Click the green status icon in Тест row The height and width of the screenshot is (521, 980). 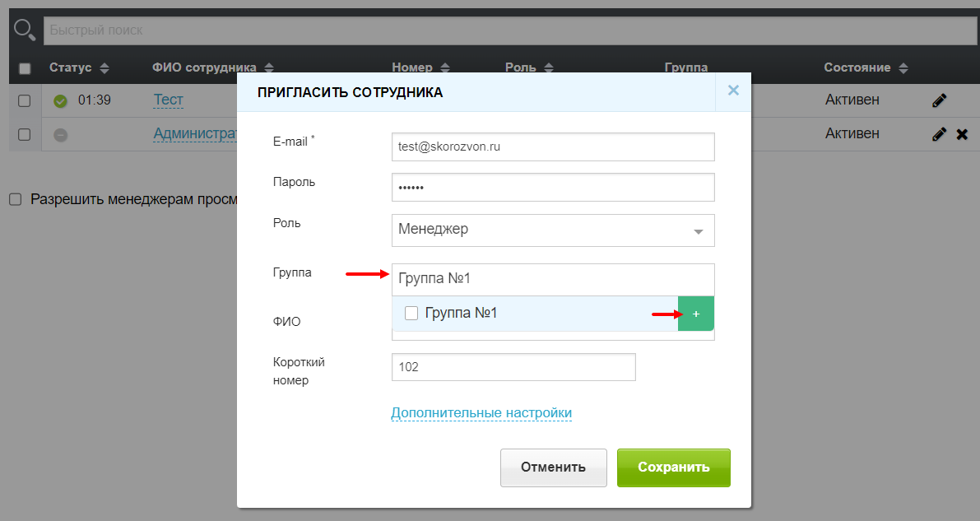[60, 101]
